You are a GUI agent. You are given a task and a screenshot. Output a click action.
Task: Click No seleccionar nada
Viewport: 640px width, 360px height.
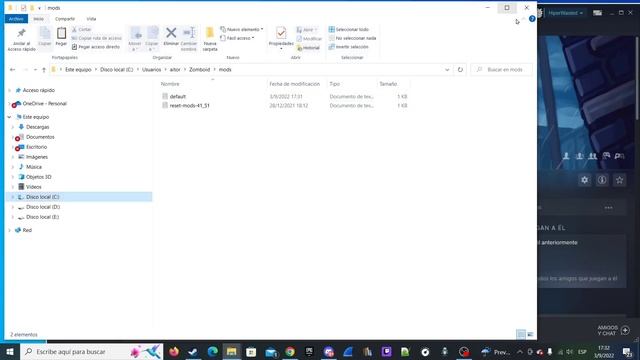[x=353, y=38]
